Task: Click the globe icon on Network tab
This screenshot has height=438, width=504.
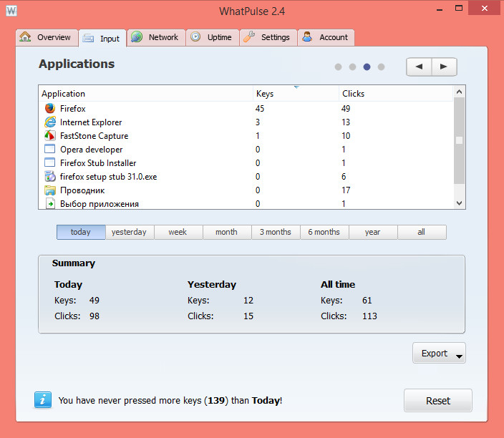Action: 137,36
